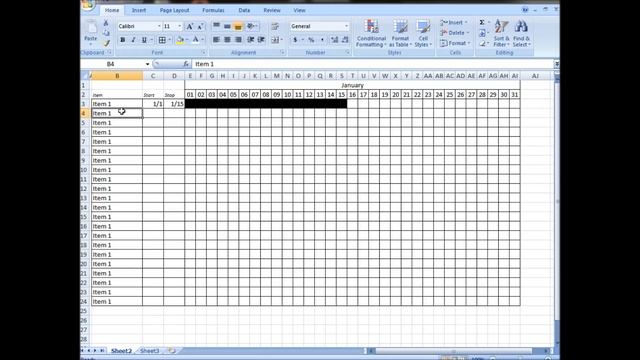
Task: Click Merge & Center icon
Action: (275, 40)
